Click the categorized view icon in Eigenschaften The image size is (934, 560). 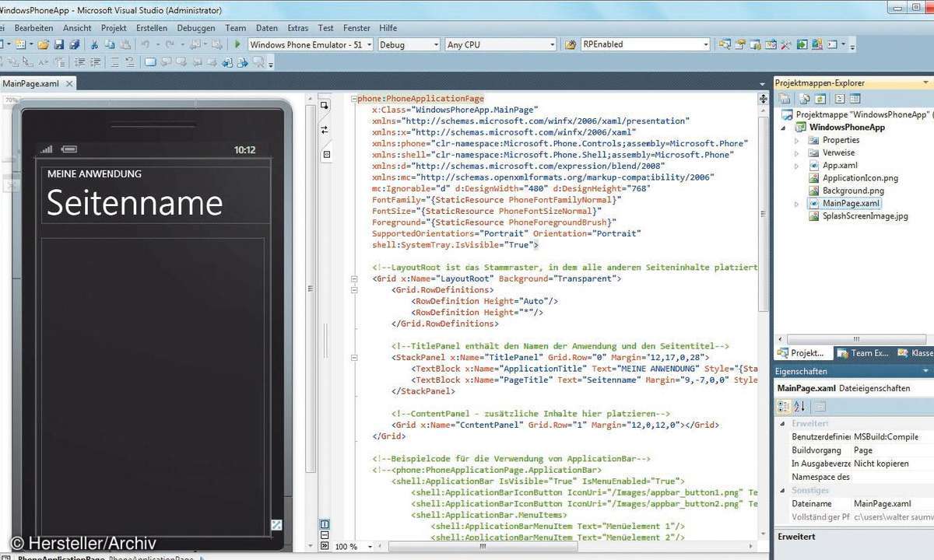click(x=784, y=406)
